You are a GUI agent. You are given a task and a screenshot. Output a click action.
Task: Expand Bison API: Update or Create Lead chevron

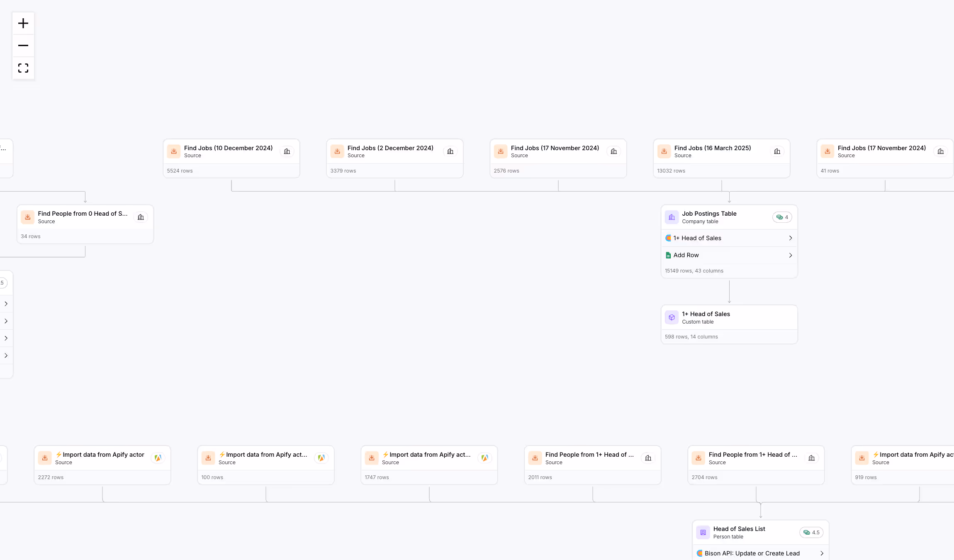click(x=822, y=553)
